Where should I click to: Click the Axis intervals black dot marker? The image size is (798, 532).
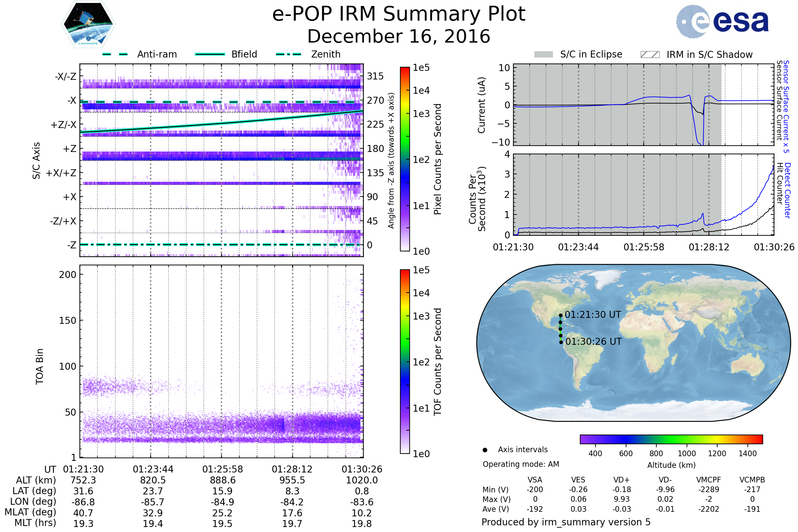[485, 450]
